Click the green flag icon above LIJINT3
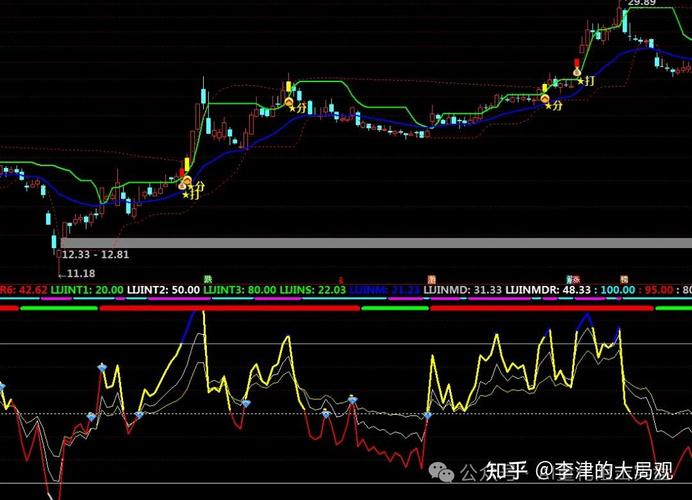692x500 pixels. [x=207, y=279]
